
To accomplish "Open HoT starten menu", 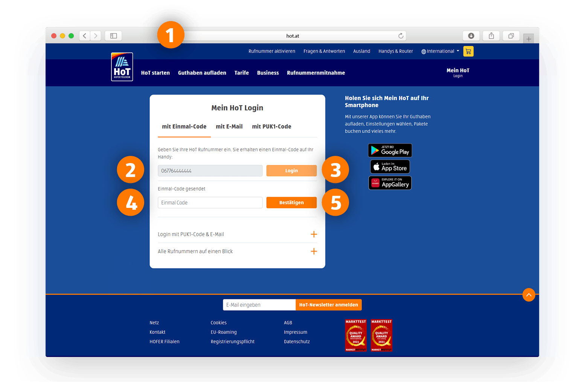I will 156,73.
